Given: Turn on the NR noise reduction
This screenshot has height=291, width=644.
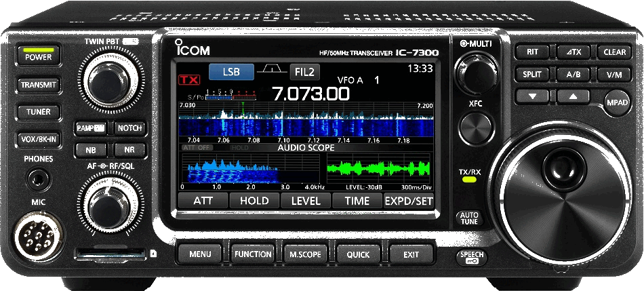Looking at the screenshot, I should (129, 149).
